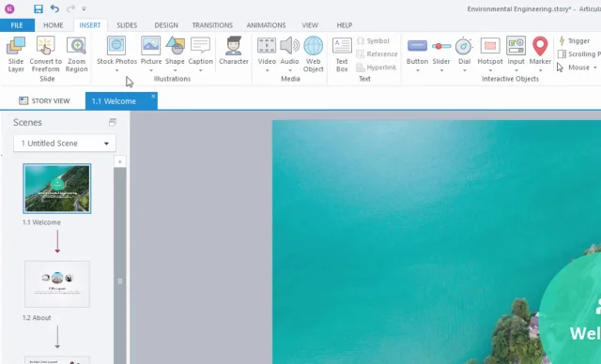The image size is (601, 364).
Task: Click the Shape insert icon
Action: pyautogui.click(x=176, y=46)
